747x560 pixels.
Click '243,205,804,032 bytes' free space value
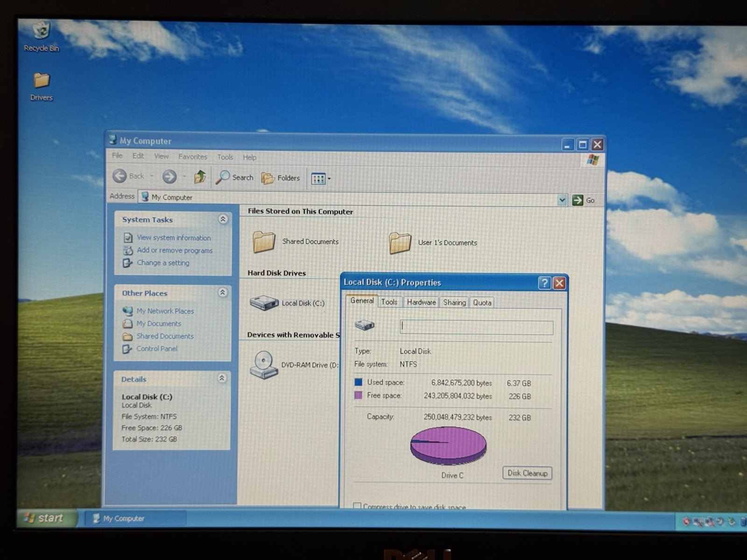pyautogui.click(x=458, y=396)
